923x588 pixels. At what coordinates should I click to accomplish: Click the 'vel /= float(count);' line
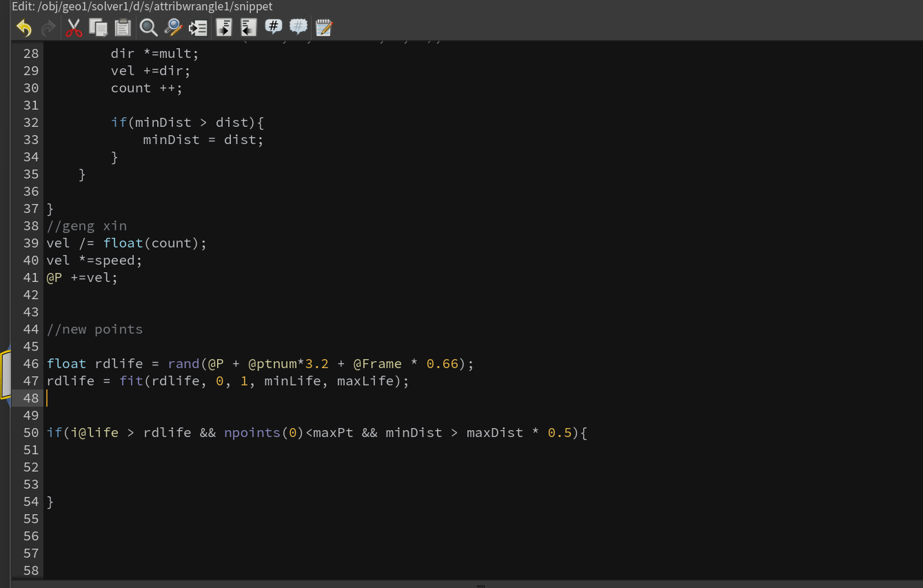[x=127, y=243]
